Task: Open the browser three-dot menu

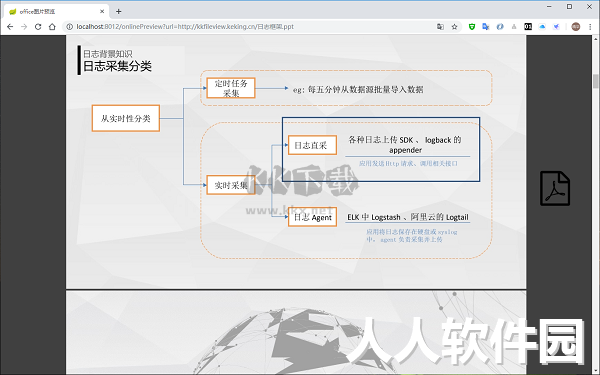Action: 590,27
